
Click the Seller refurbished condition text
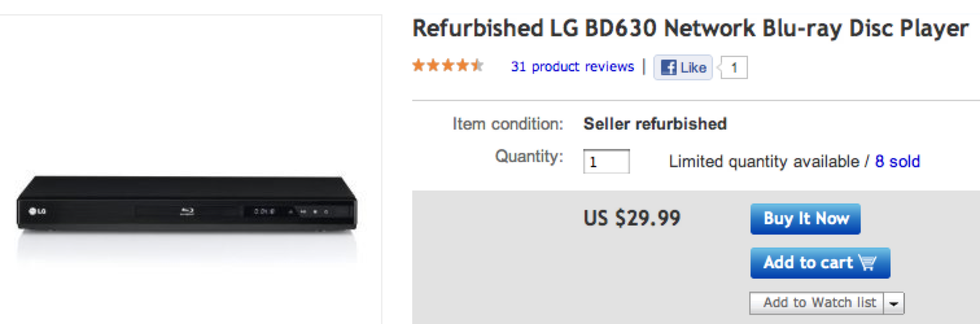pyautogui.click(x=655, y=124)
